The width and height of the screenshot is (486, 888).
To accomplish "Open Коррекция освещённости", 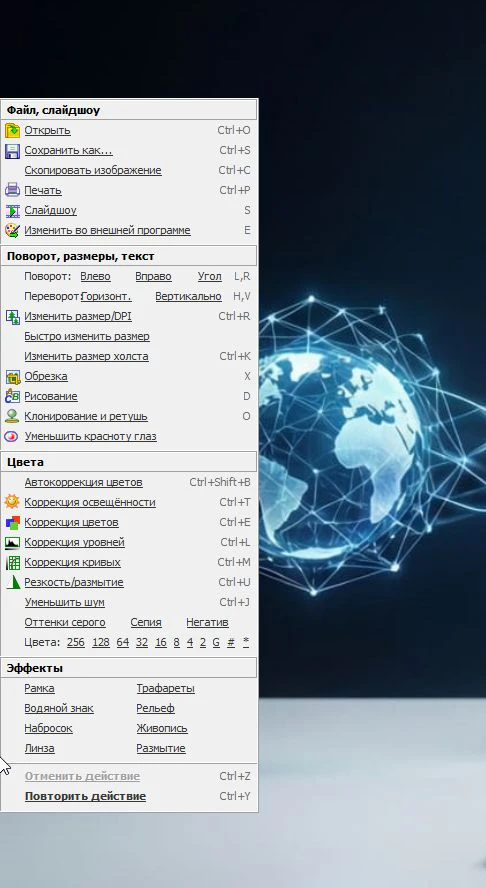I will [x=90, y=502].
